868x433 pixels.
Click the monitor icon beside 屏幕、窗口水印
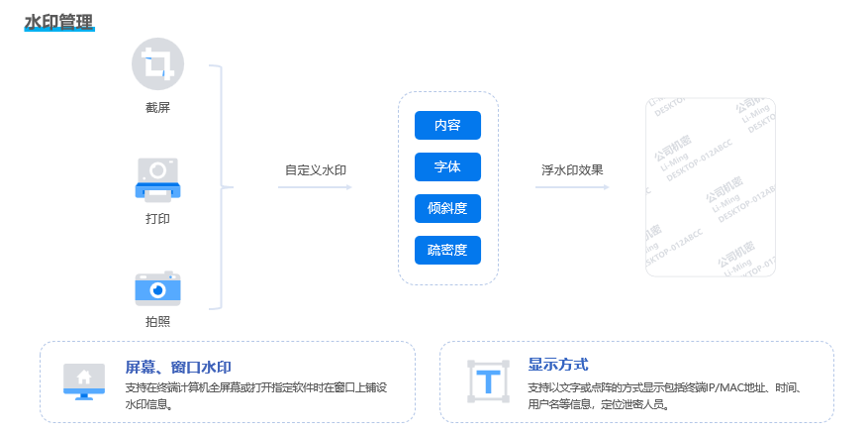pyautogui.click(x=84, y=381)
